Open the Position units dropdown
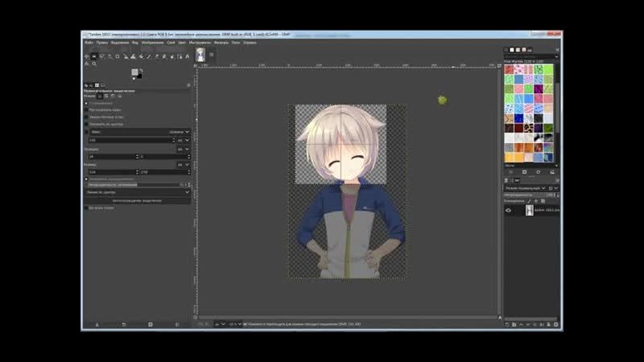This screenshot has height=362, width=644. [184, 150]
